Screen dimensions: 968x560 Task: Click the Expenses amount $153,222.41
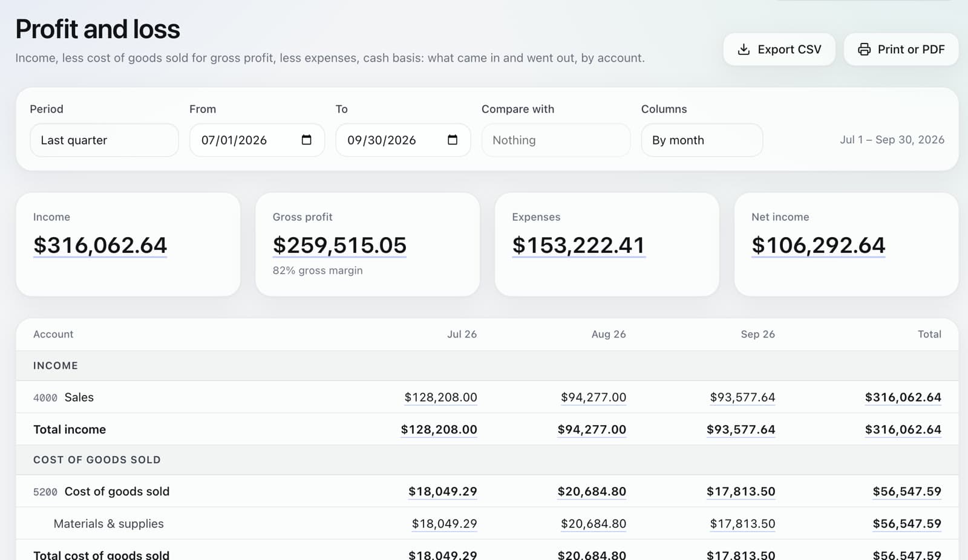pos(579,245)
